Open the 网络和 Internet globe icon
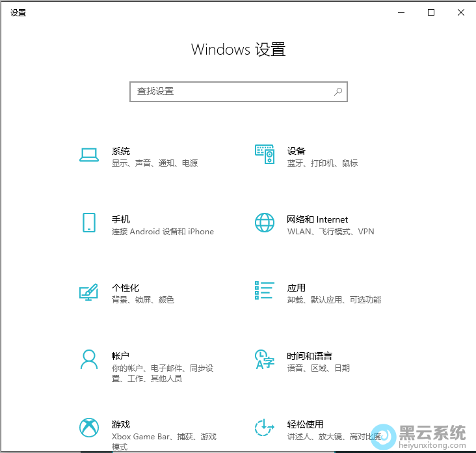 click(x=265, y=223)
